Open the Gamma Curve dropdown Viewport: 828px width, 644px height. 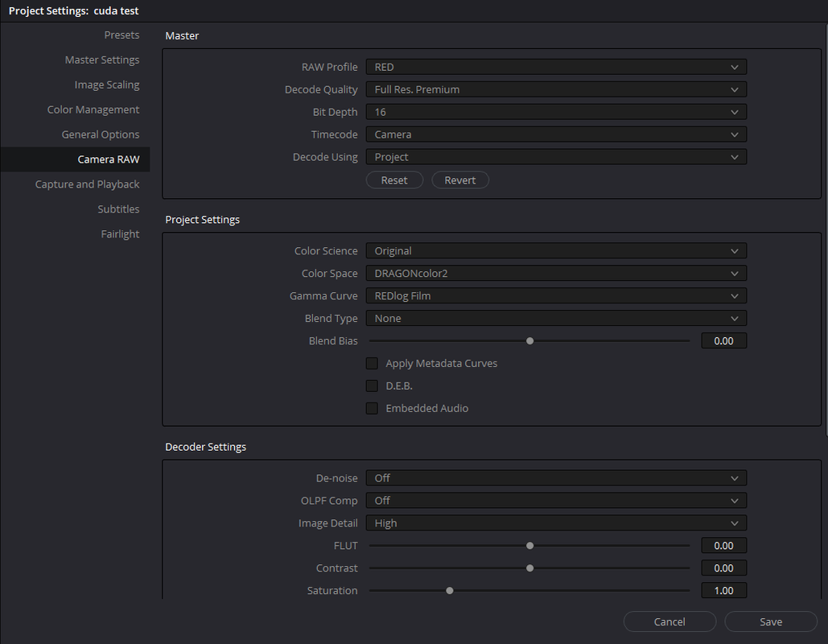(x=556, y=296)
